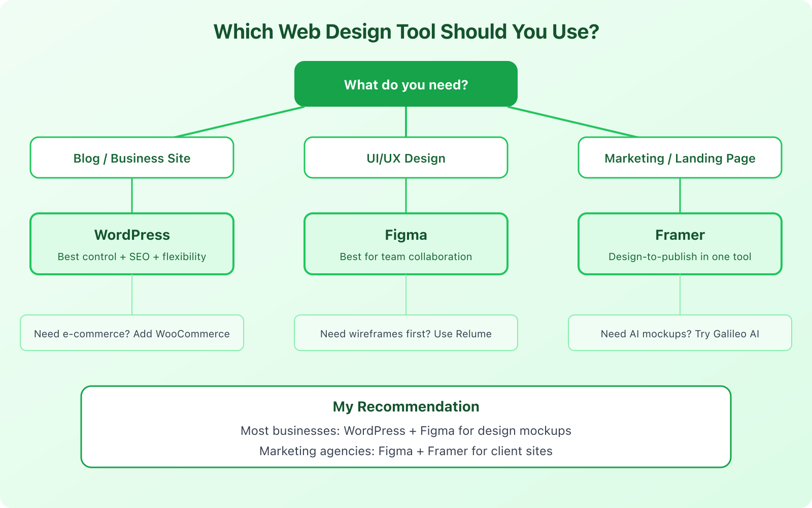
Task: Click the "Marketing agencies" recommendation line
Action: coord(405,451)
